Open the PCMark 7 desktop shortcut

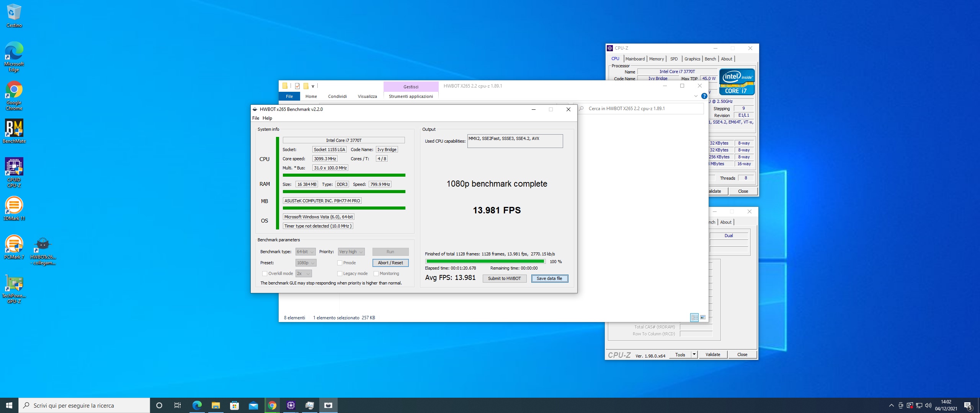(x=14, y=247)
